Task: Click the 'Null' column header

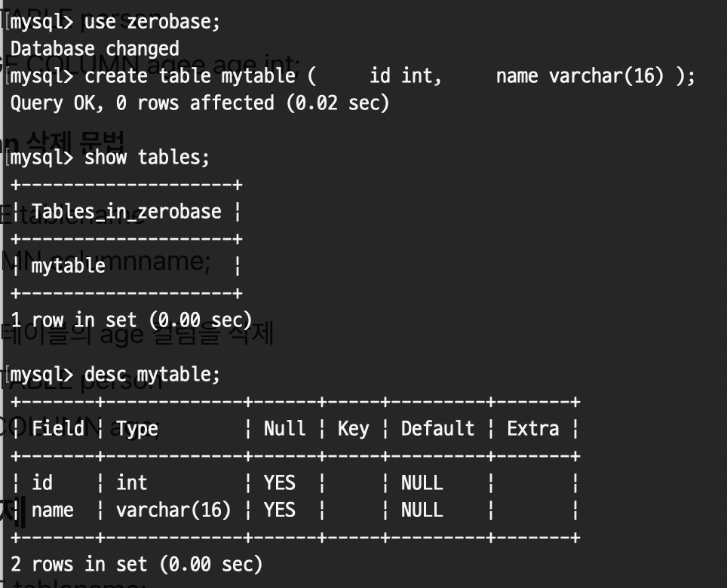Action: (x=284, y=429)
